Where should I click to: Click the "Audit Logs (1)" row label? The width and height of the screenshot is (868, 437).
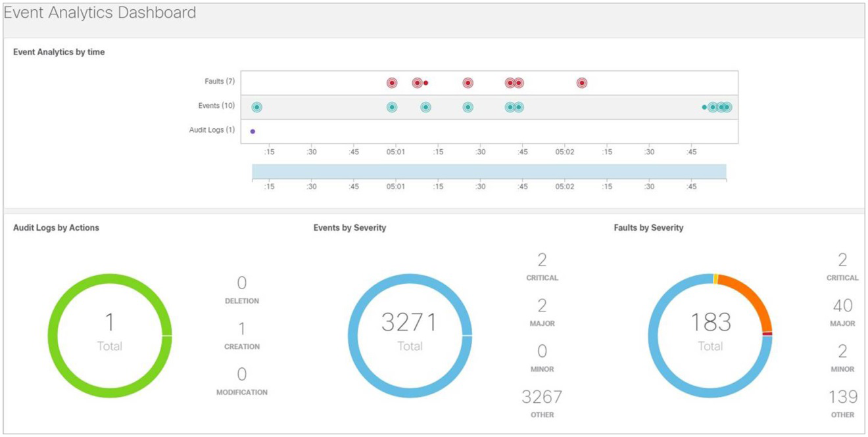212,130
